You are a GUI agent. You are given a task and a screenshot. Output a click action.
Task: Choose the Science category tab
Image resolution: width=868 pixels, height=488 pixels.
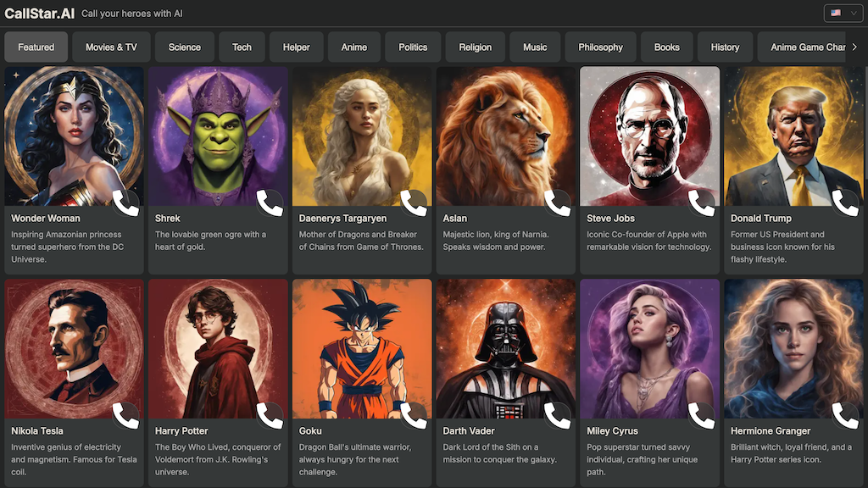pyautogui.click(x=184, y=47)
